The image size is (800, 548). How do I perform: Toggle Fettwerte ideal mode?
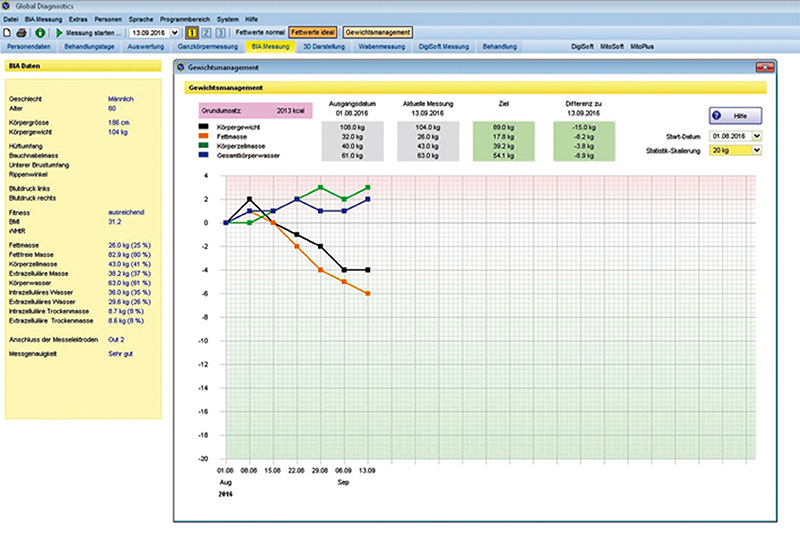pos(313,32)
